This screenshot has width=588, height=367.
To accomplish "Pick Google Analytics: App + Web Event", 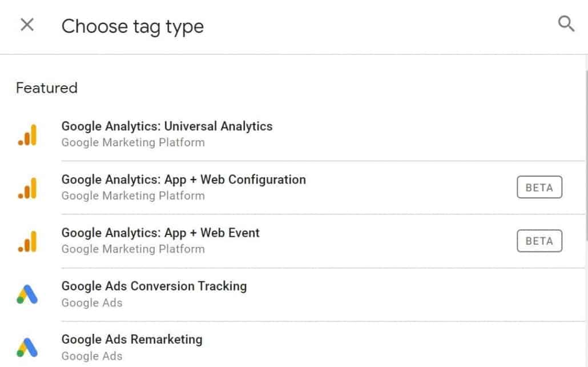I will (160, 233).
